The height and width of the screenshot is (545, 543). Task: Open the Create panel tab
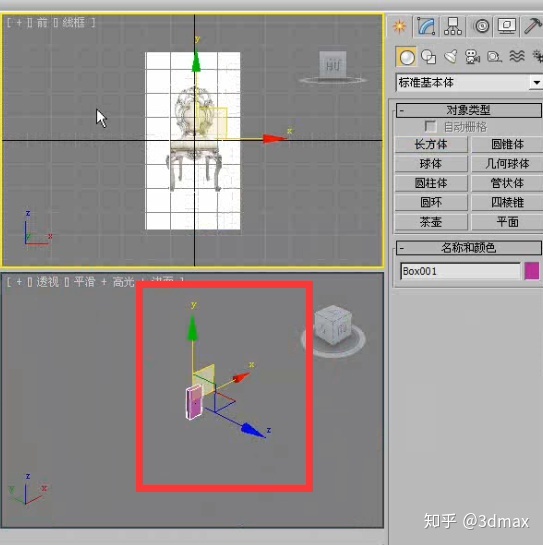pos(399,26)
